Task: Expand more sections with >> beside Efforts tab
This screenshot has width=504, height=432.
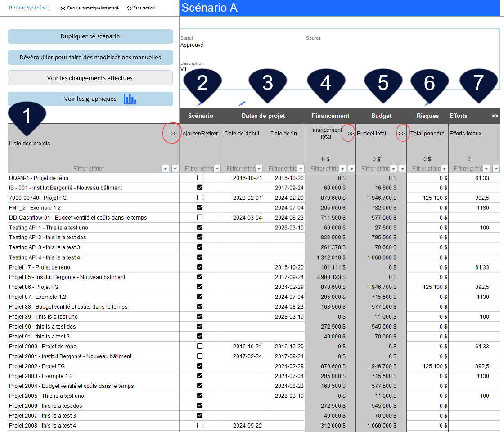Action: [495, 116]
